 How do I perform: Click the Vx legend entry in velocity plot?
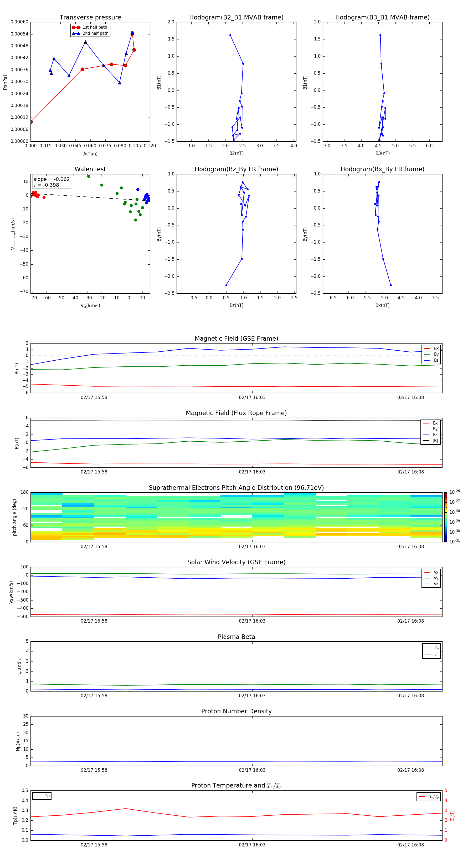pyautogui.click(x=431, y=572)
